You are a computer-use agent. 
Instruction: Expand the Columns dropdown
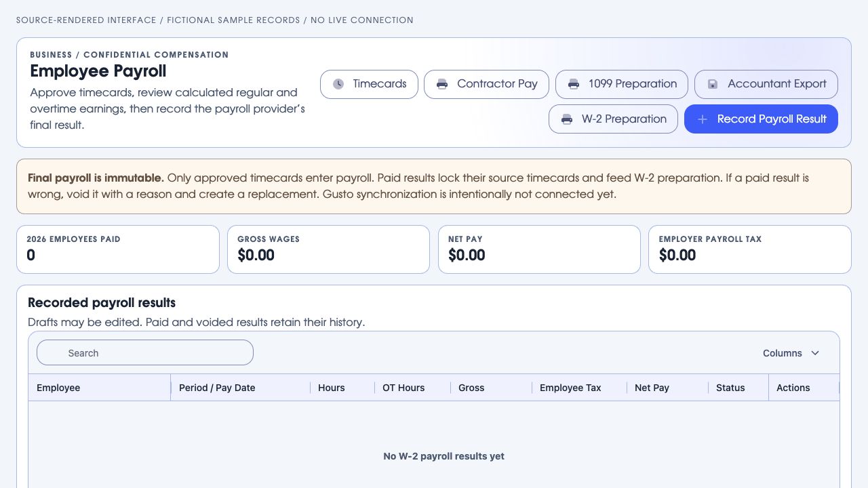(x=791, y=353)
